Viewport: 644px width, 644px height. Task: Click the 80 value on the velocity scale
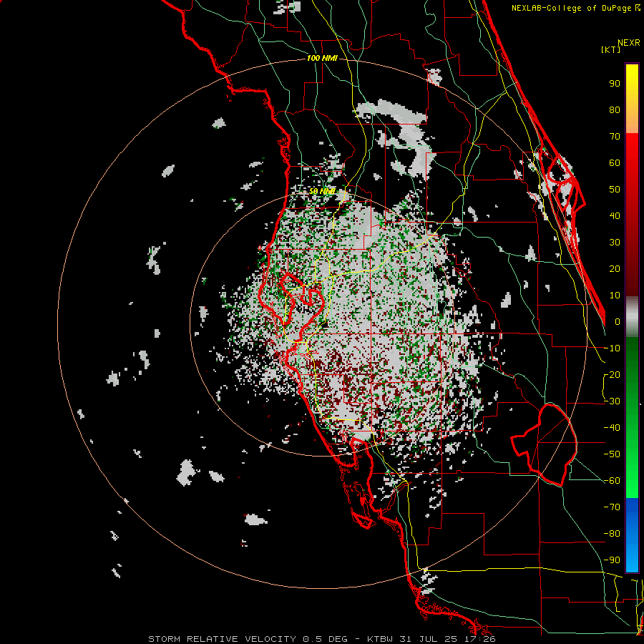(615, 110)
